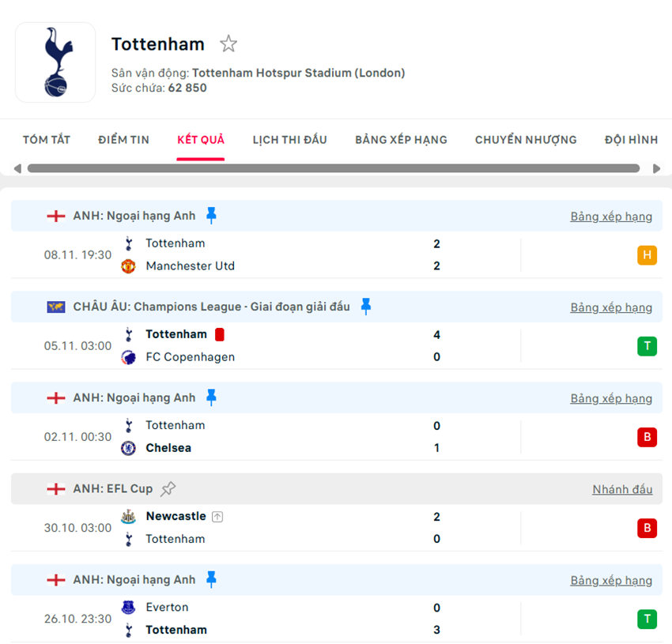
Task: Click the England flag beside Ngoại hạng Anh
Action: tap(55, 215)
